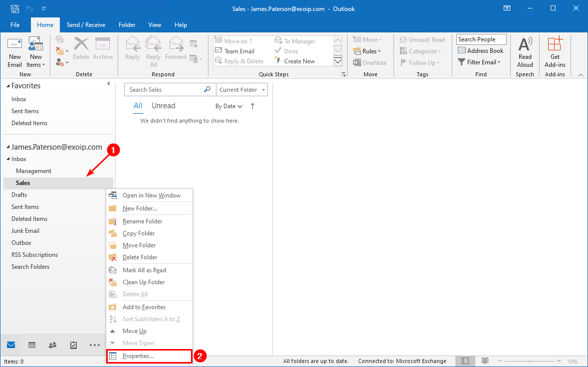Open the By Date sort dropdown
The image size is (588, 367).
tap(228, 106)
